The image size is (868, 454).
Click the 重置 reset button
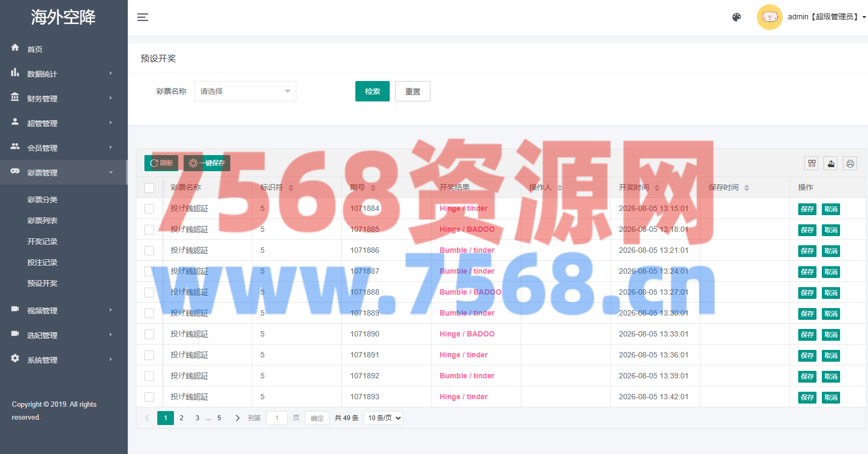413,91
